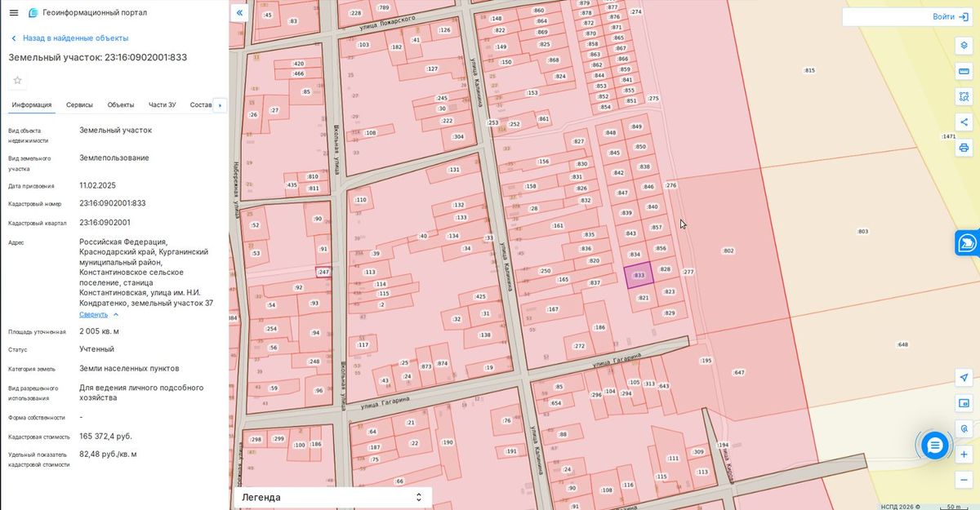Screen dimensions: 980x510
Task: Click the cadastral value 165 372,4 руб.
Action: tap(105, 437)
